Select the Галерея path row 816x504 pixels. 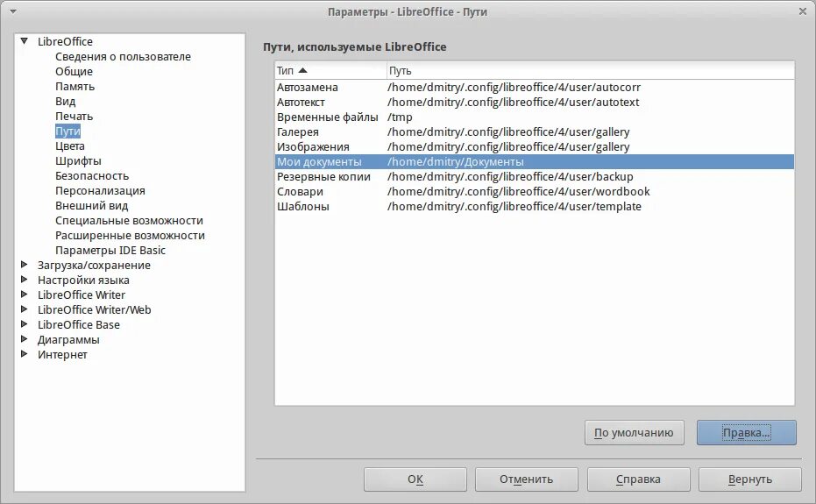click(535, 131)
